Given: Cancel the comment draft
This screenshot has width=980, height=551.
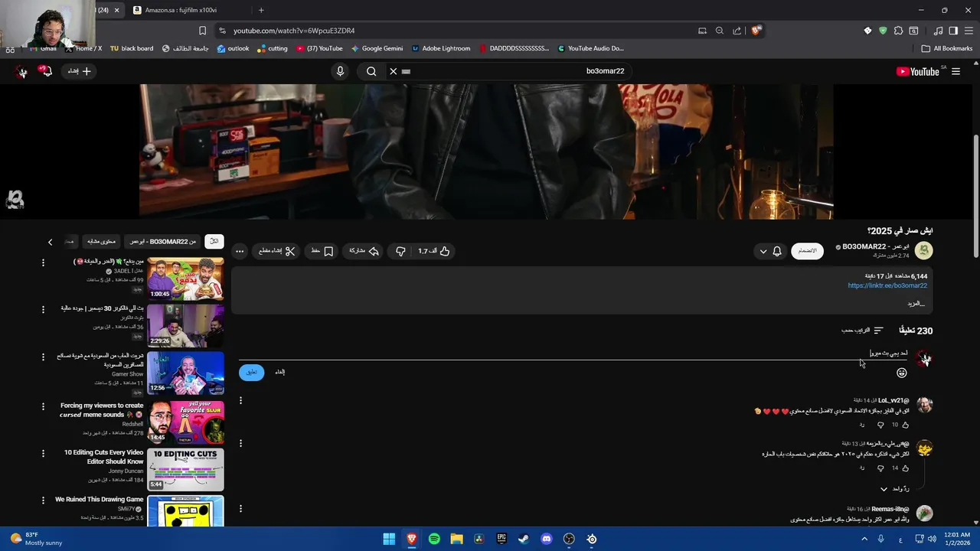Looking at the screenshot, I should (279, 372).
